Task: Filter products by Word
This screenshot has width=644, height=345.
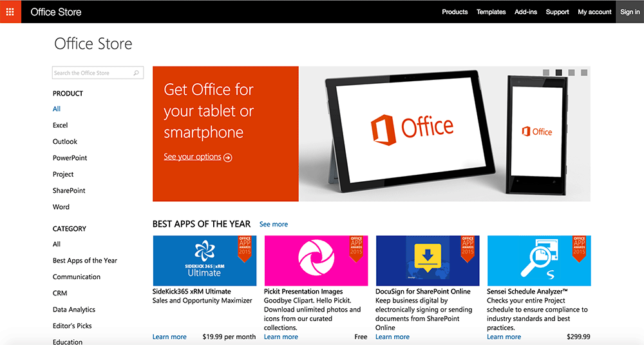Action: tap(61, 207)
